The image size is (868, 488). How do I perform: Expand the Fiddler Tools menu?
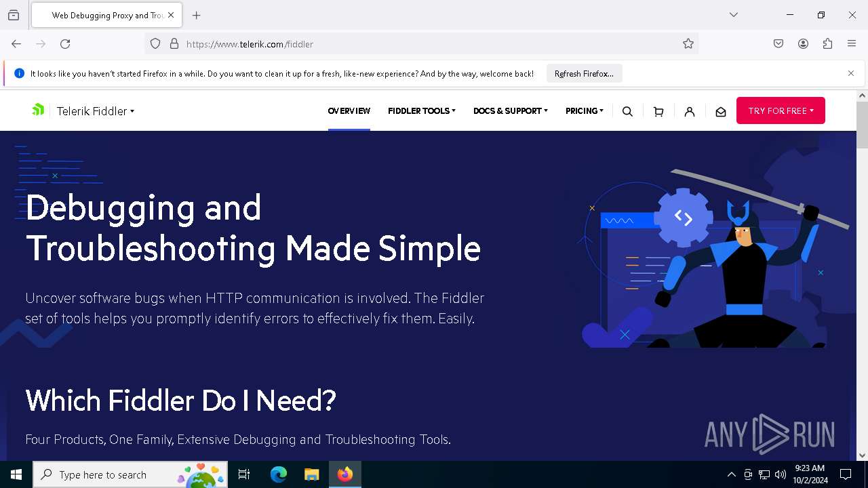[x=422, y=111]
